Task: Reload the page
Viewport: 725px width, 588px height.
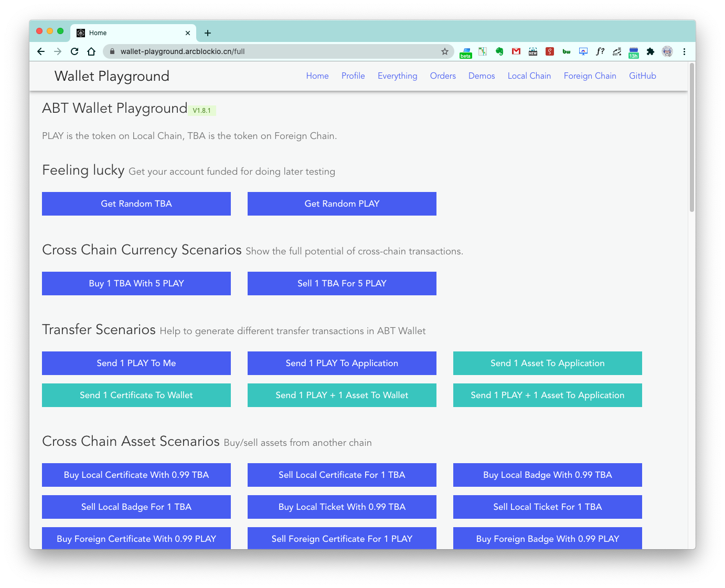Action: click(74, 51)
